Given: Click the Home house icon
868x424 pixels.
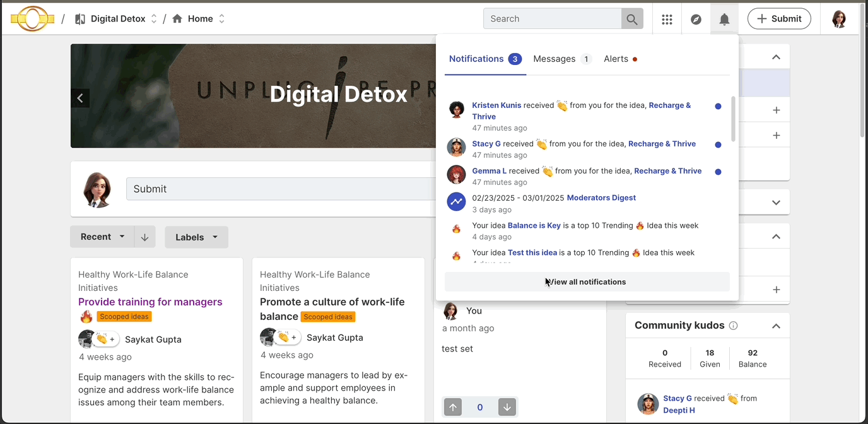Looking at the screenshot, I should [x=177, y=19].
